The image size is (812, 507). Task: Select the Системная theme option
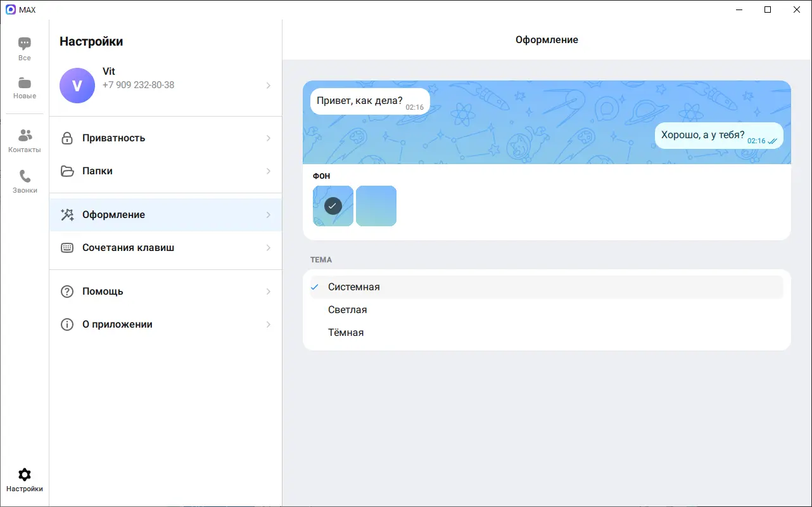point(547,287)
